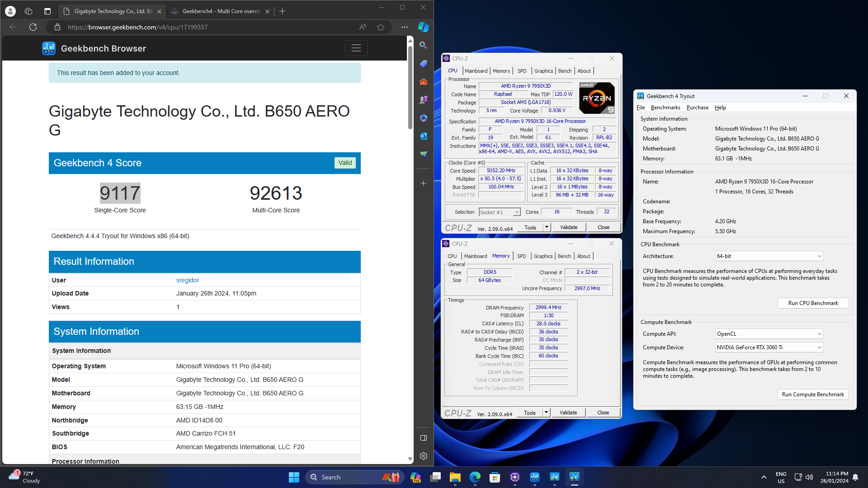
Task: Click Close button in bottom CPU-Z window
Action: pos(603,413)
